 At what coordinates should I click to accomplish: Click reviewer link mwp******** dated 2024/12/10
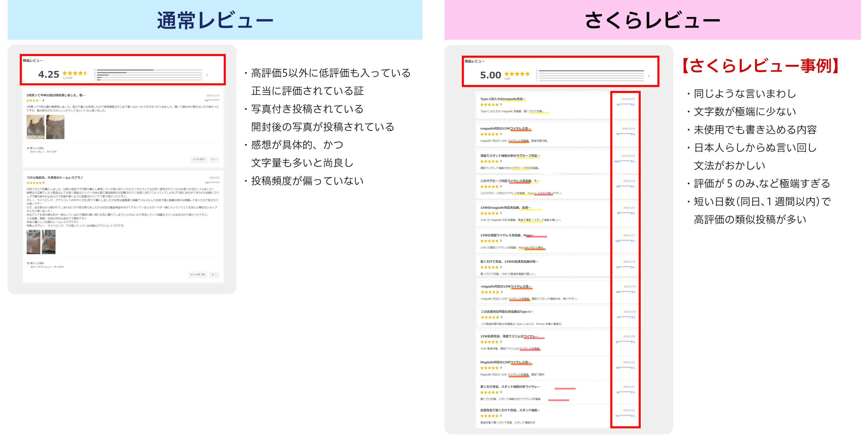point(624,161)
